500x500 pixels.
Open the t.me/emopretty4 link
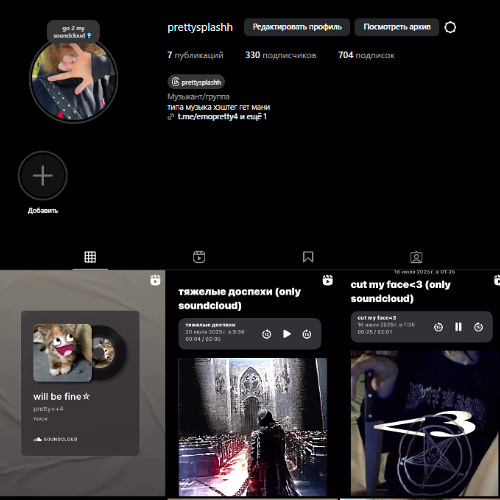[x=208, y=117]
